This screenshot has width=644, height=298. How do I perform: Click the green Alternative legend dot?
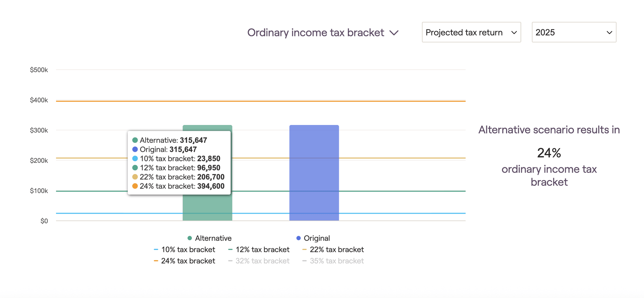pos(190,238)
